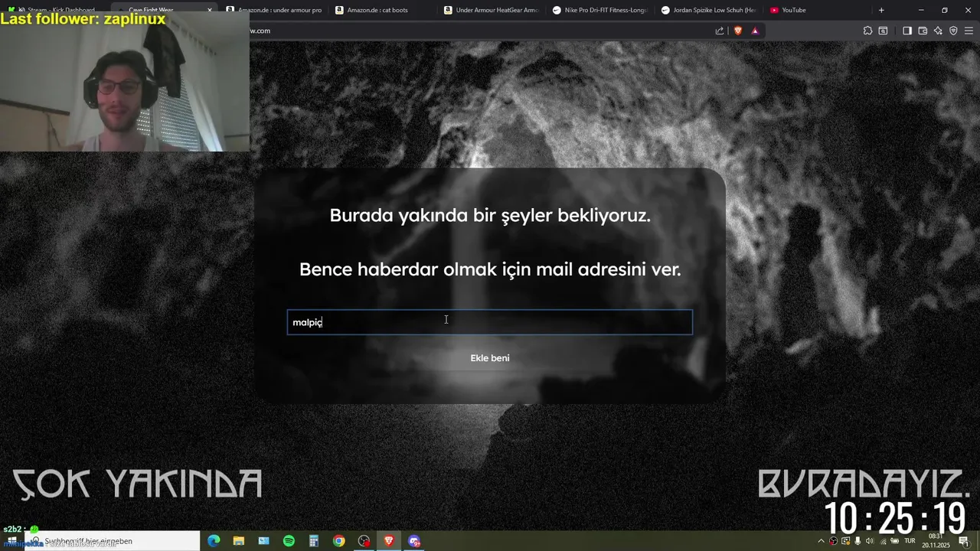The height and width of the screenshot is (551, 980).
Task: Open File Explorer from the taskbar
Action: (238, 541)
